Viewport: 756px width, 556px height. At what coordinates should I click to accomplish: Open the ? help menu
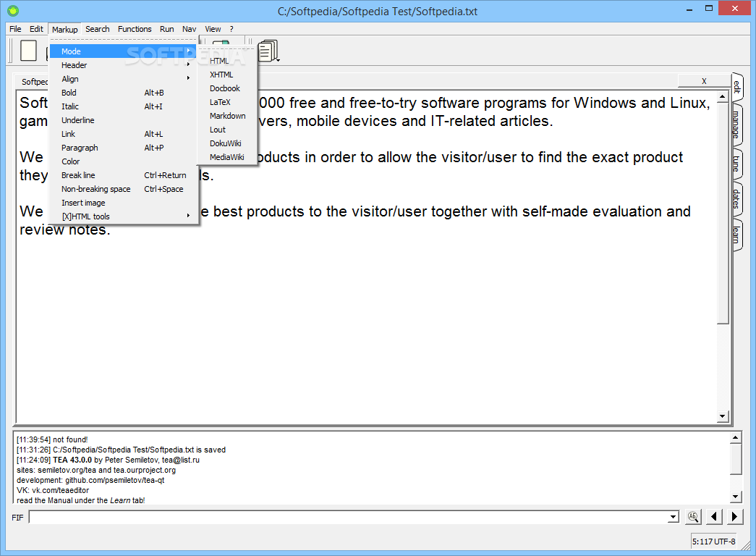pos(232,29)
